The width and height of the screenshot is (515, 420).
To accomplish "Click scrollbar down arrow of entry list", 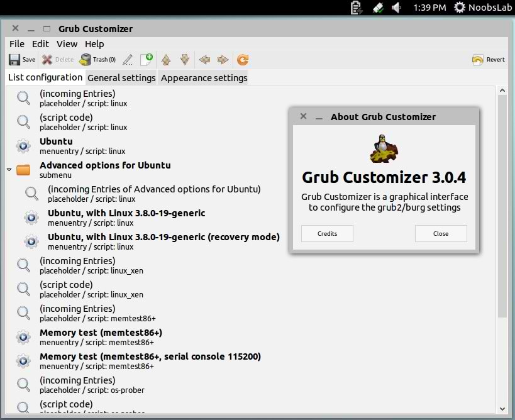I will 502,409.
